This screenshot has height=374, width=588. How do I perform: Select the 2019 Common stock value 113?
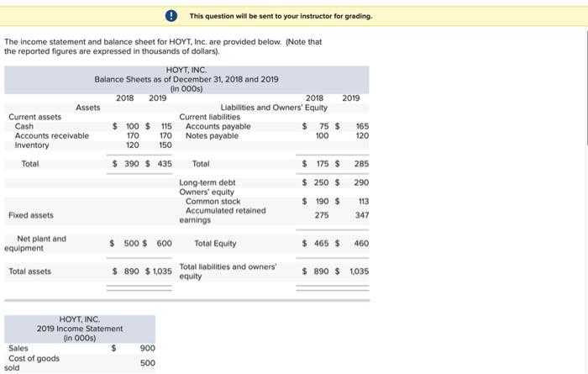click(x=364, y=202)
